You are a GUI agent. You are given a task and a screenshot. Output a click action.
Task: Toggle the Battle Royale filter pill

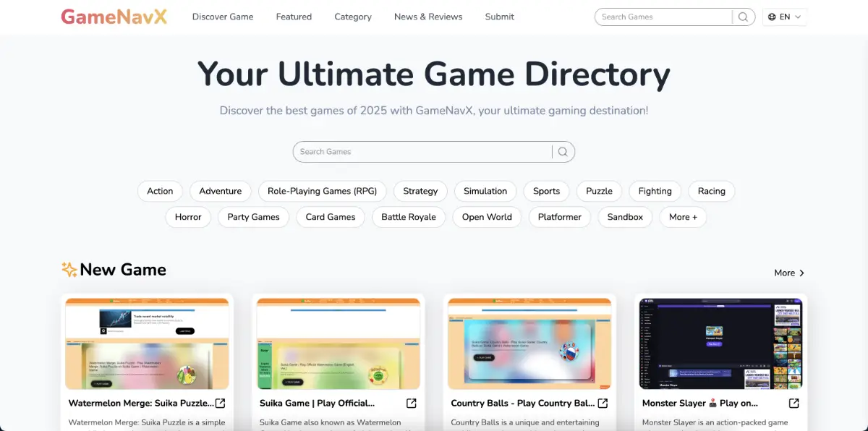coord(408,217)
